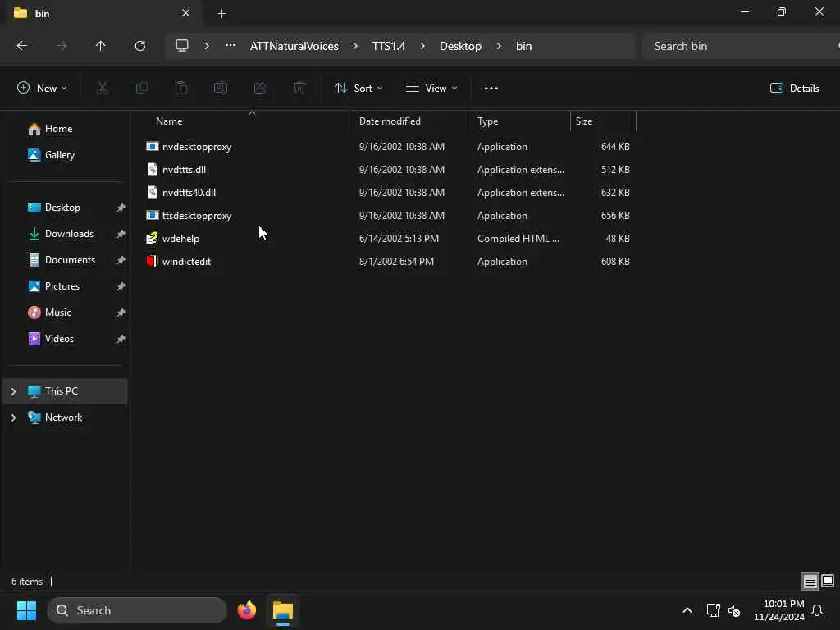Image resolution: width=840 pixels, height=630 pixels.
Task: Click the Paste toolbar icon
Action: point(181,88)
